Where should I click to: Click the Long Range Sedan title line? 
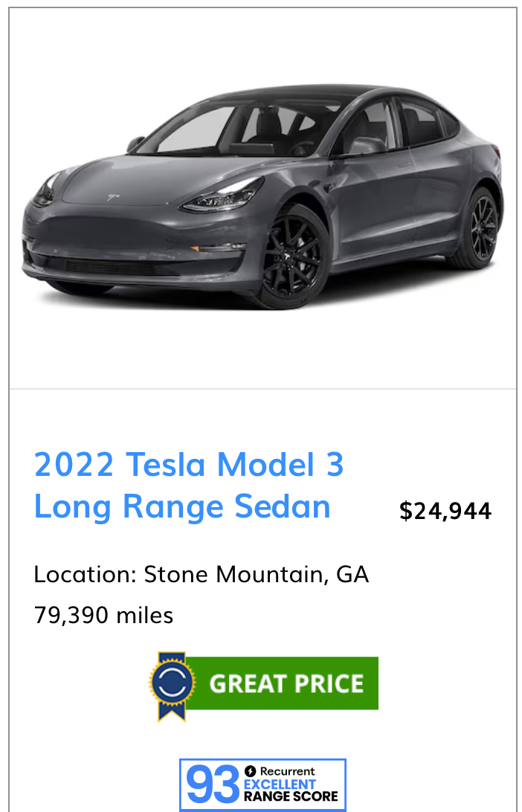click(182, 506)
